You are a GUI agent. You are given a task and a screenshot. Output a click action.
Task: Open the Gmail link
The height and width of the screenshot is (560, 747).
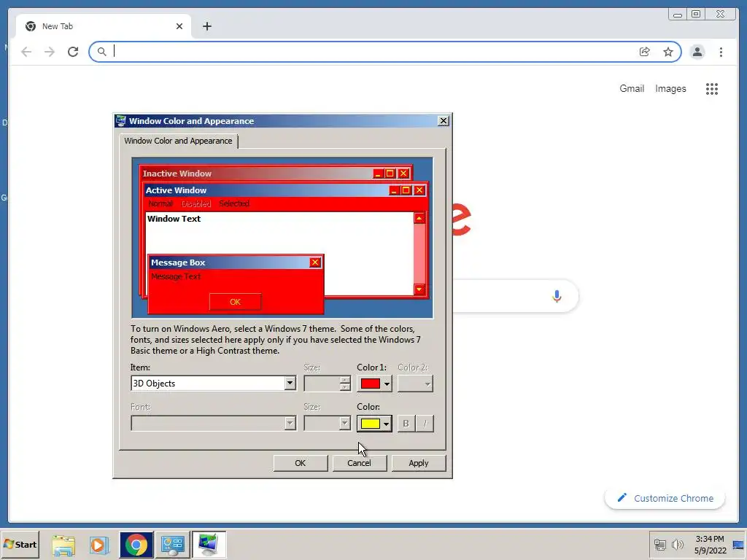click(x=632, y=88)
